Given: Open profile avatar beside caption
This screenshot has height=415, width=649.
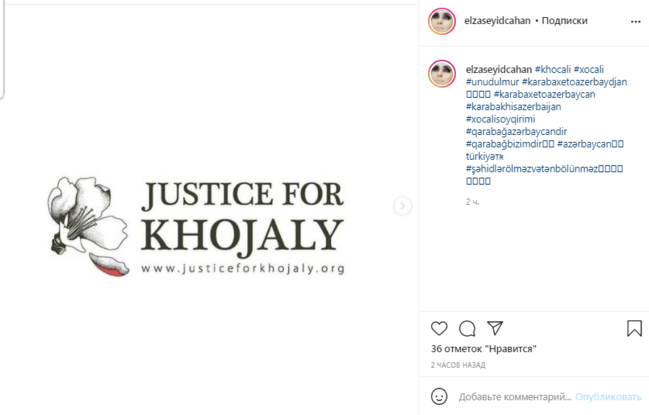Looking at the screenshot, I should pos(442,73).
